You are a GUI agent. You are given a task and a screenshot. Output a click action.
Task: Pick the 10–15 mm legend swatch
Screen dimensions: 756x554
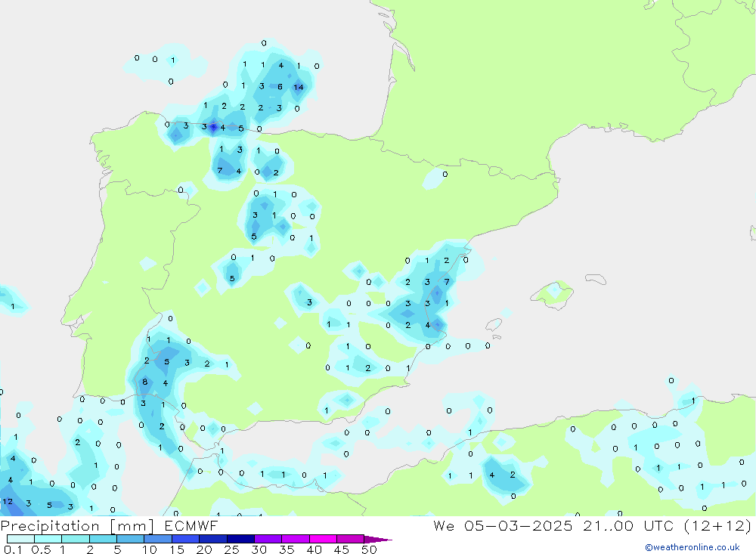tap(158, 539)
